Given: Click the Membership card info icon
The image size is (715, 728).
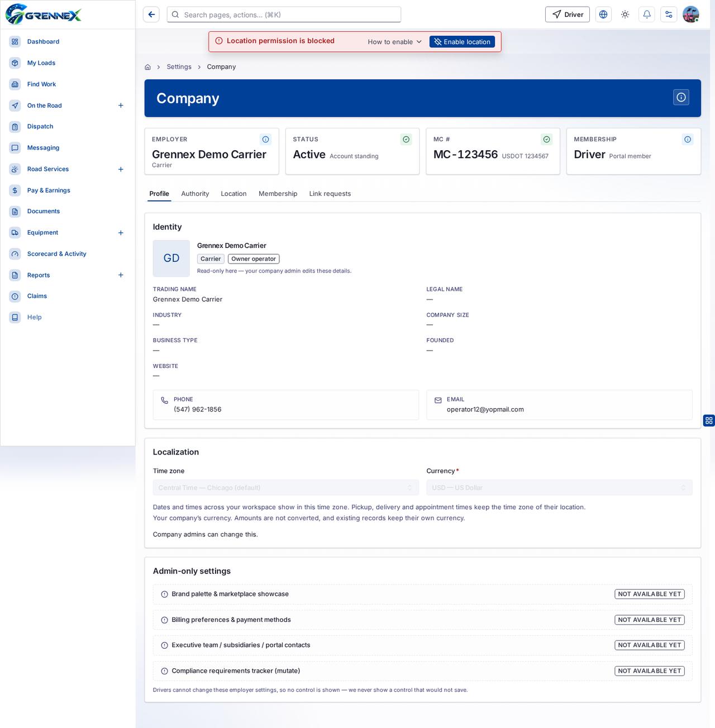Looking at the screenshot, I should 688,139.
